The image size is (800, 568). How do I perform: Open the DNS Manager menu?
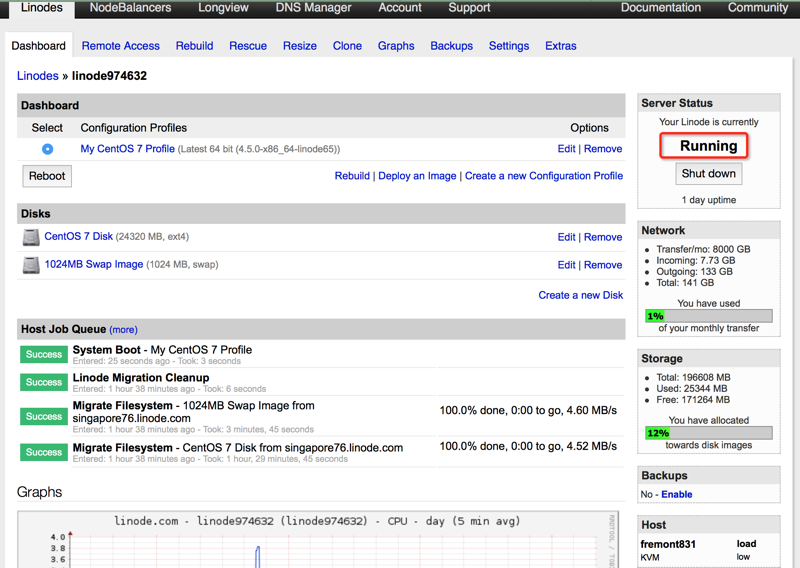(313, 8)
